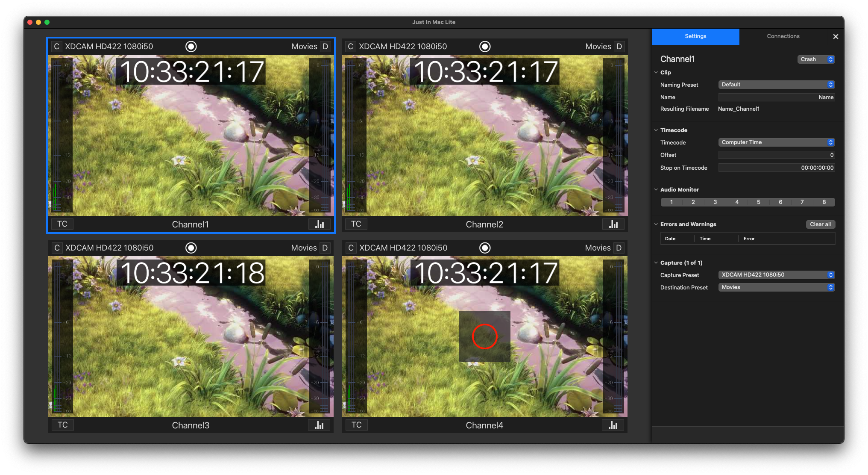Click Channel1 destination D icon
This screenshot has width=868, height=475.
[x=325, y=47]
